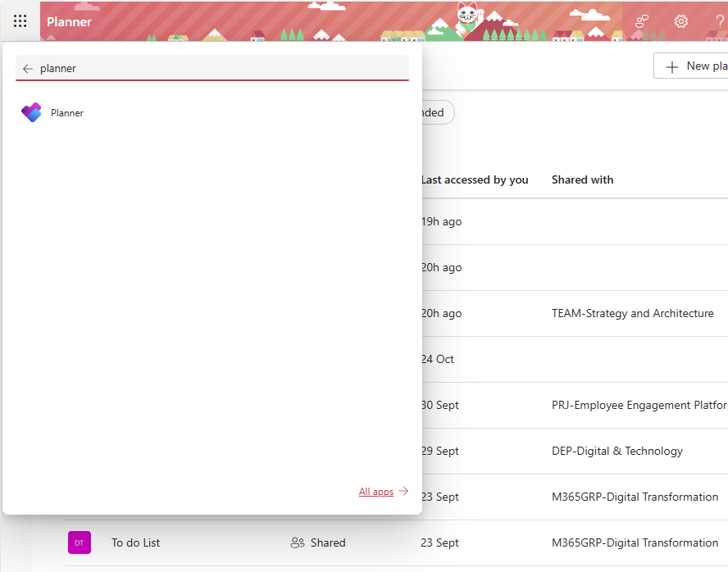Screen dimensions: 728x572
Task: Open the To do List plan
Action: [x=135, y=542]
